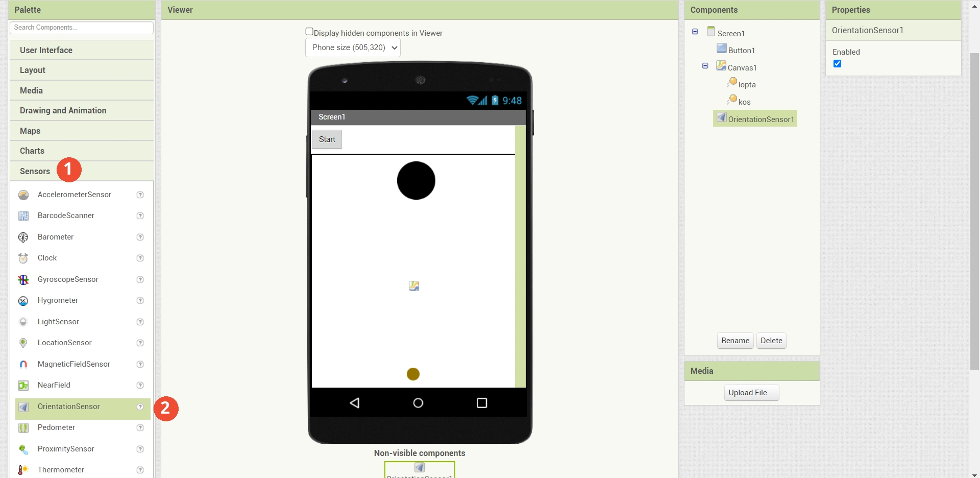980x478 pixels.
Task: Expand the Maps palette section
Action: click(82, 131)
